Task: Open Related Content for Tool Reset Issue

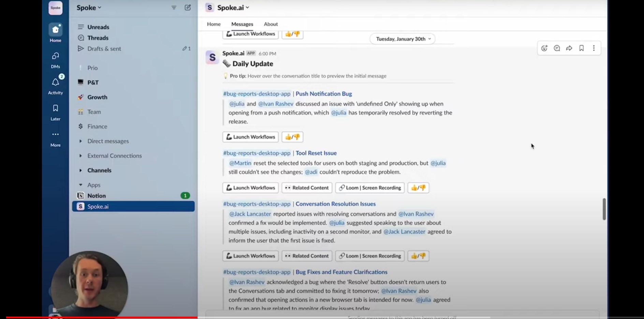Action: point(307,188)
